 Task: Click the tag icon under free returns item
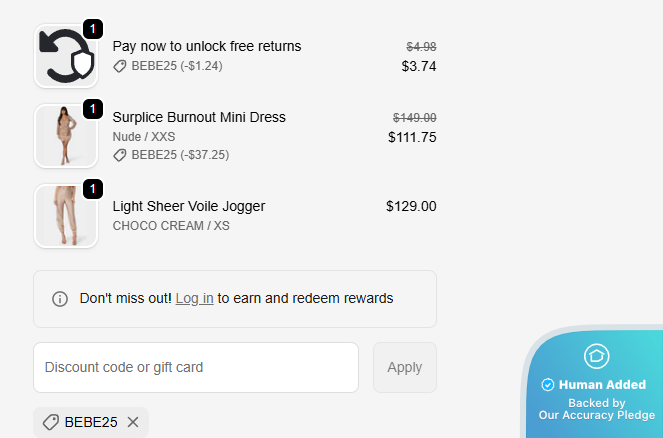click(x=120, y=66)
